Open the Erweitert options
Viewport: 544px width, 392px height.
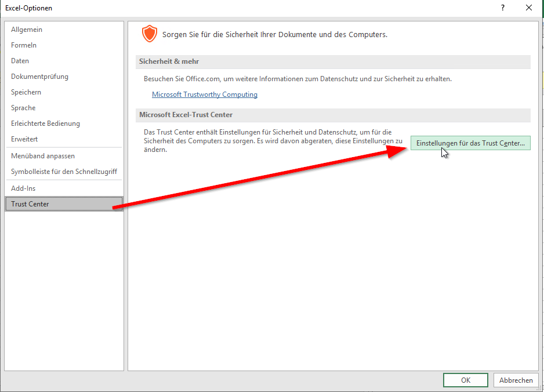[x=24, y=139]
